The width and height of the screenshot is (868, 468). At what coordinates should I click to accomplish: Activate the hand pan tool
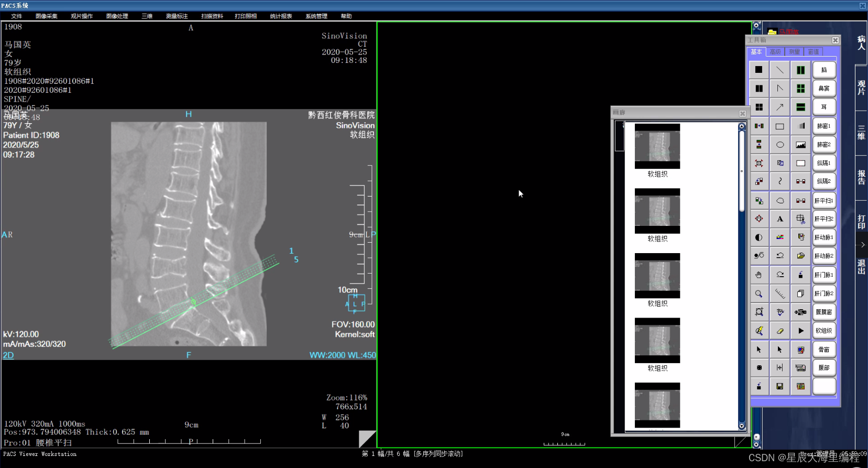[759, 275]
